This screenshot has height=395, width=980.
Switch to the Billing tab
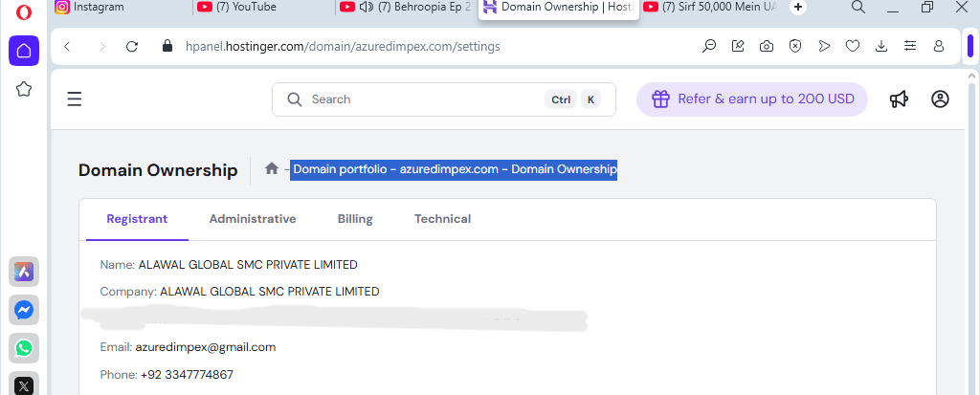coord(355,219)
